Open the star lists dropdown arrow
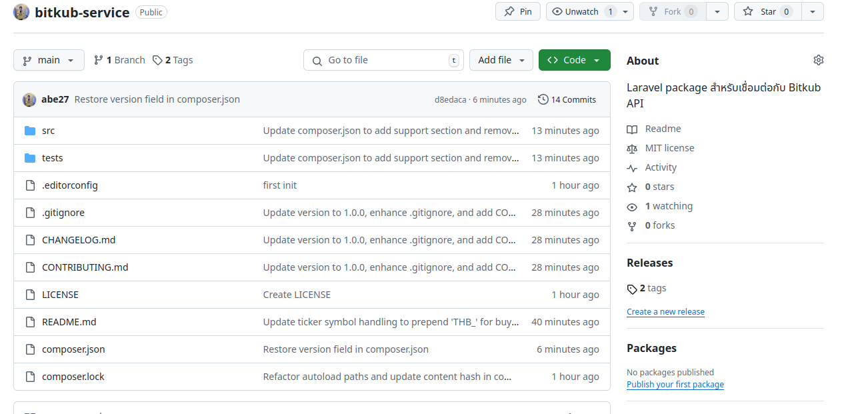 click(812, 11)
